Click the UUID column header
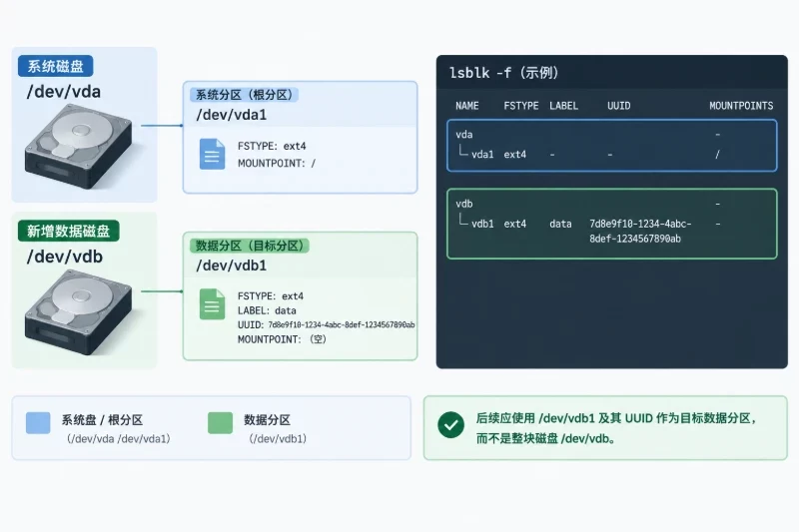 pos(618,106)
